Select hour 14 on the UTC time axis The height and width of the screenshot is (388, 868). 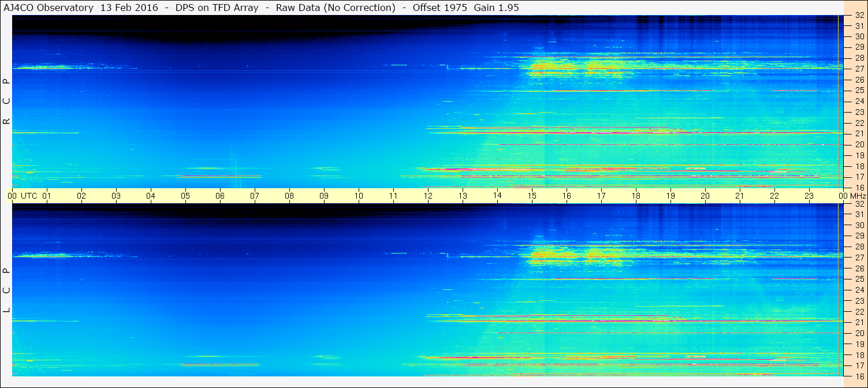(497, 196)
